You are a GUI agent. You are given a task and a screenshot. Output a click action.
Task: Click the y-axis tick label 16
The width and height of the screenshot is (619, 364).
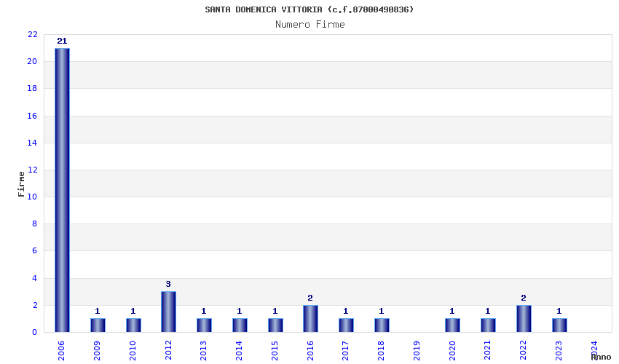32,116
